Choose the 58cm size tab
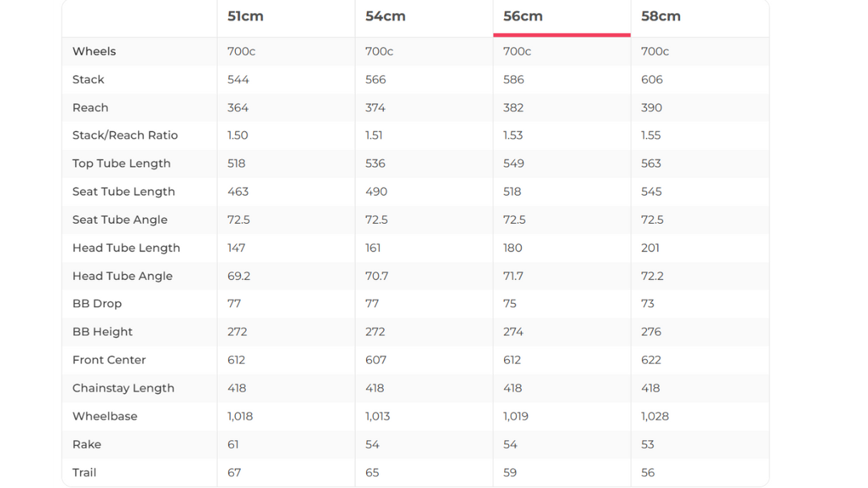This screenshot has width=868, height=488. click(x=661, y=16)
